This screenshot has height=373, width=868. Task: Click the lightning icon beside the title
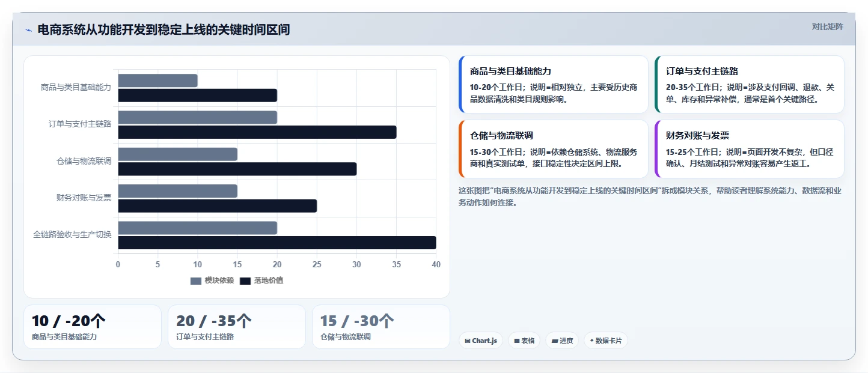[x=28, y=30]
